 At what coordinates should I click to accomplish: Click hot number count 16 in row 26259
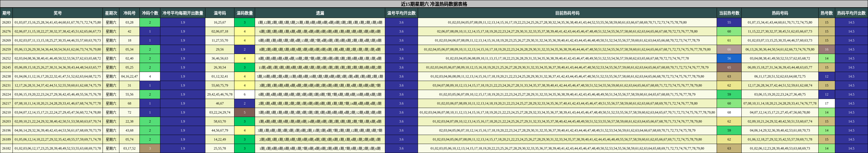(x=826, y=50)
